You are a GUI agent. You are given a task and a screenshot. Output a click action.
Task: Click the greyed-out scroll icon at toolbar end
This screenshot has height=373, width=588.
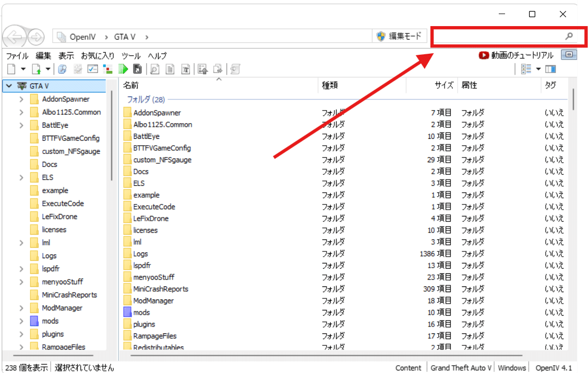[235, 69]
